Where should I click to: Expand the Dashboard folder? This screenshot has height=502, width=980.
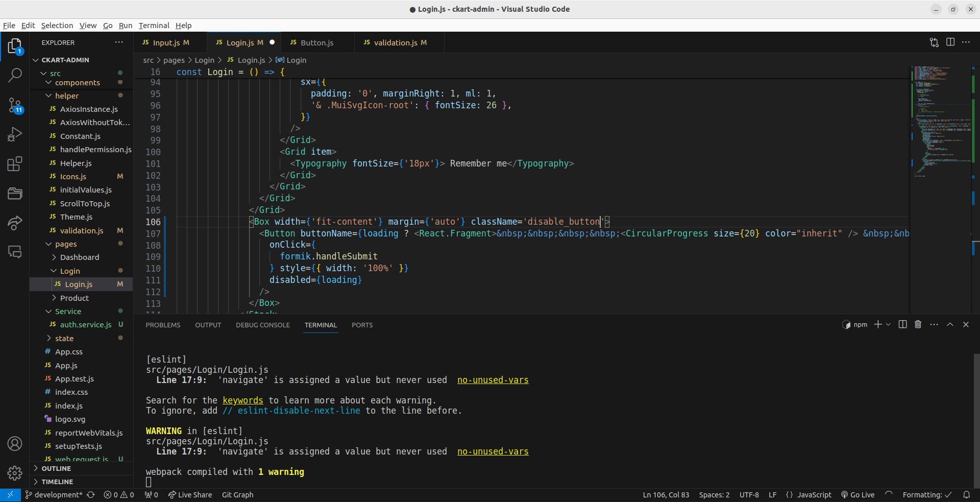pyautogui.click(x=79, y=257)
